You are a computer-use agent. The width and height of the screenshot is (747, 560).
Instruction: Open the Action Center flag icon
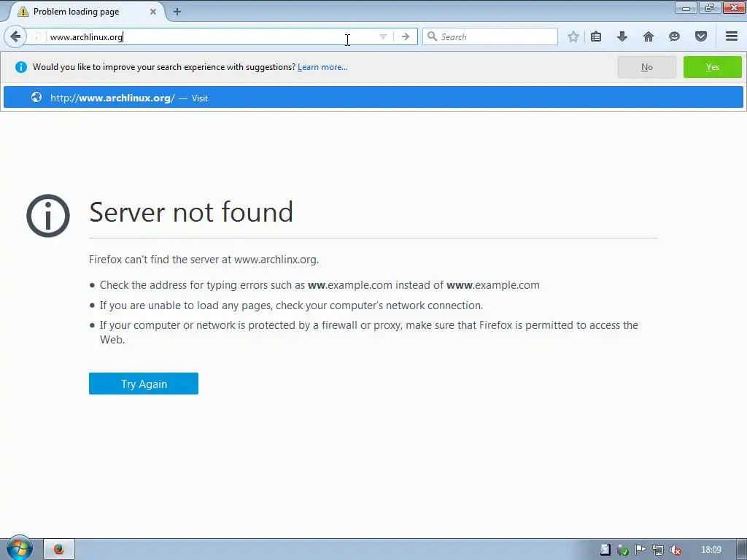point(640,550)
